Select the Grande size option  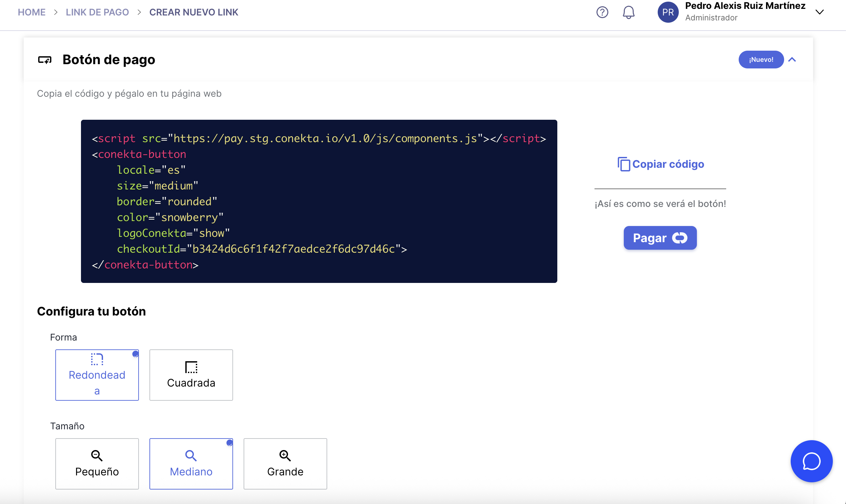point(285,464)
